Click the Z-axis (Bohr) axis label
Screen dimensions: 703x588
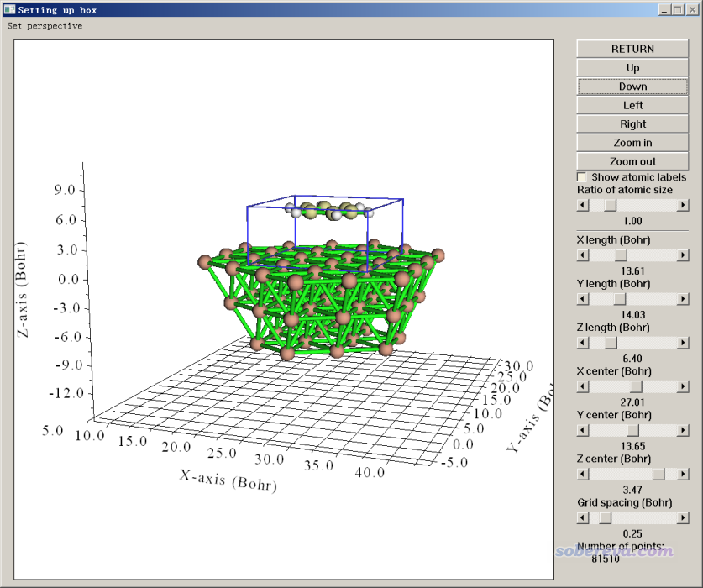click(x=22, y=289)
